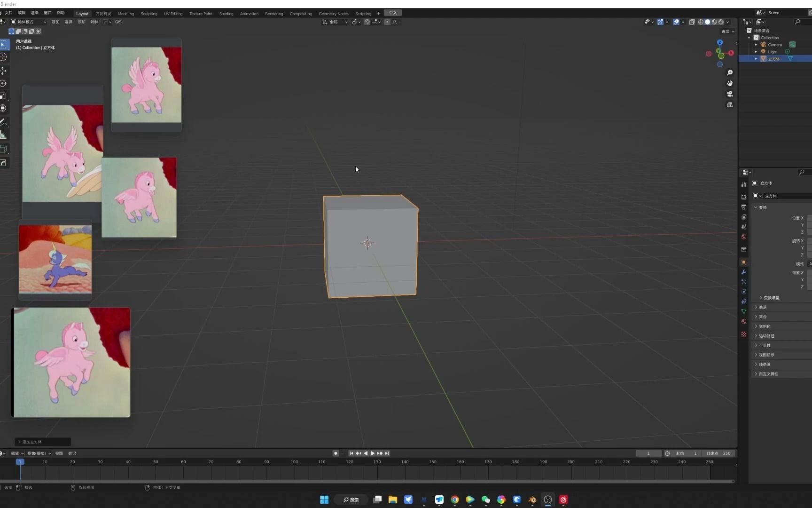Toggle viewport overlays display
The width and height of the screenshot is (812, 508).
[676, 22]
